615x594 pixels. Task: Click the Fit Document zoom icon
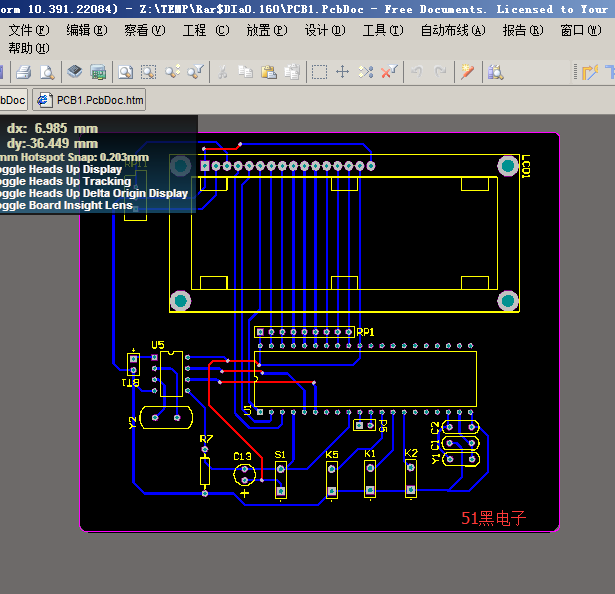point(126,72)
